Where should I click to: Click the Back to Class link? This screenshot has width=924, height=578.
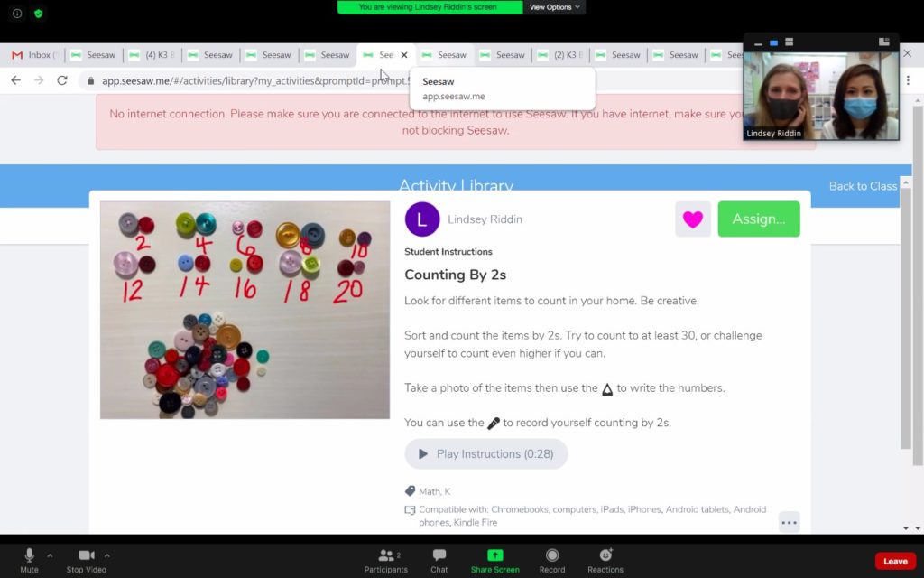coord(863,186)
